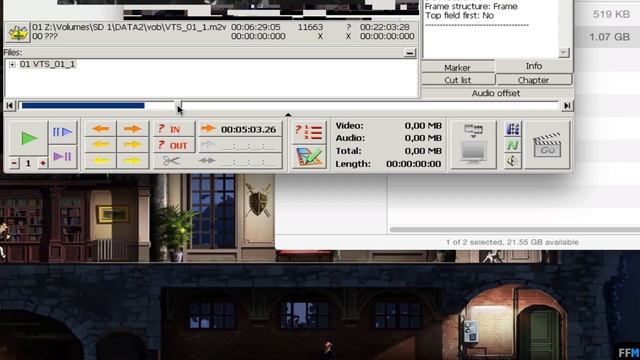Step forward with bottom light-yellow right arrow
Image resolution: width=640 pixels, height=360 pixels.
click(132, 160)
